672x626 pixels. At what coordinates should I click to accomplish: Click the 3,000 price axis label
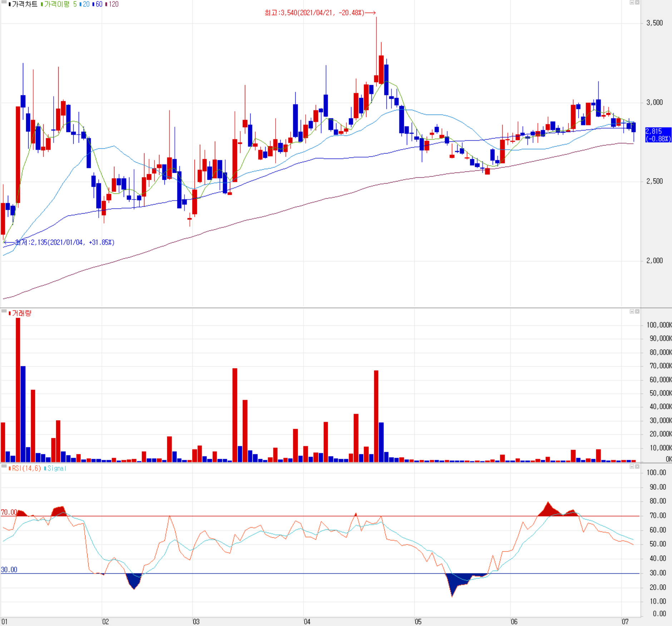point(654,103)
